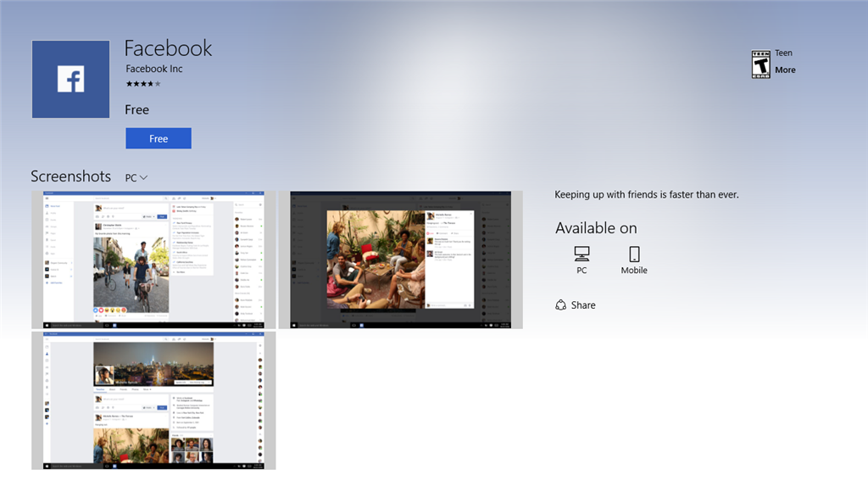This screenshot has width=868, height=486.
Task: Open the news feed screenshot thumbnail
Action: (153, 260)
